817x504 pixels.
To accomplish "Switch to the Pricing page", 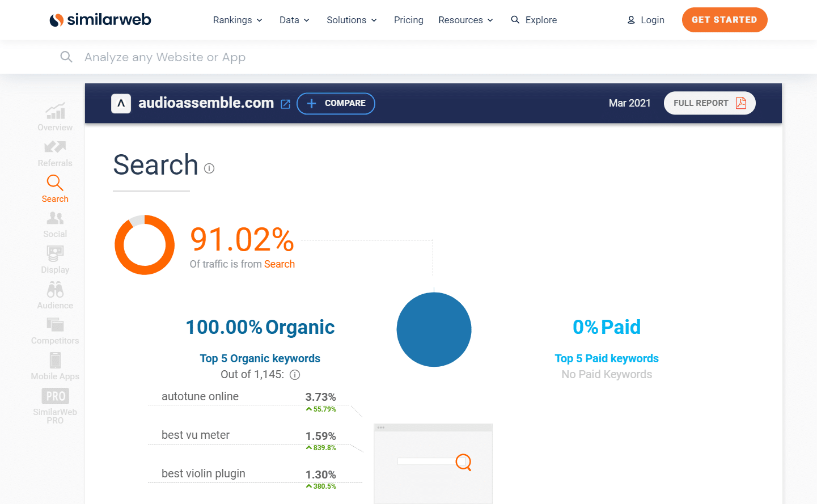I will click(408, 20).
